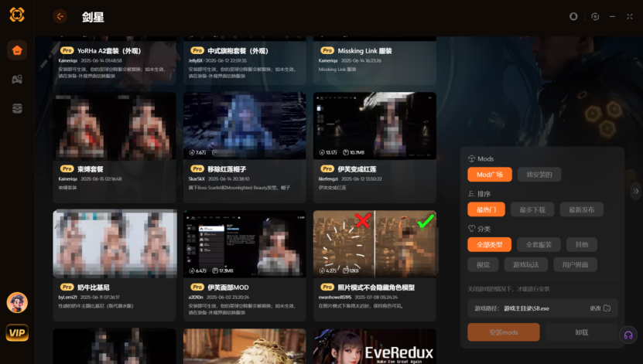Open the 伊芙变成红莲 mod thumbnail
The image size is (643, 364).
click(375, 126)
